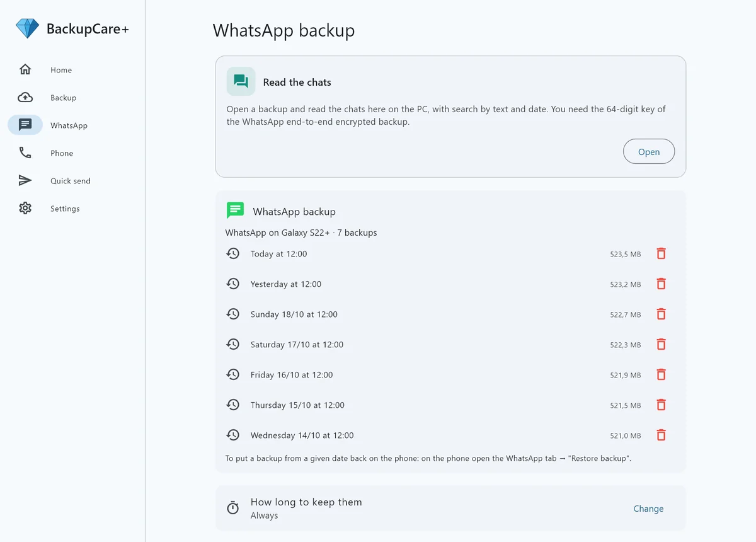The width and height of the screenshot is (756, 542).
Task: Click the Phone handset icon
Action: click(x=25, y=153)
